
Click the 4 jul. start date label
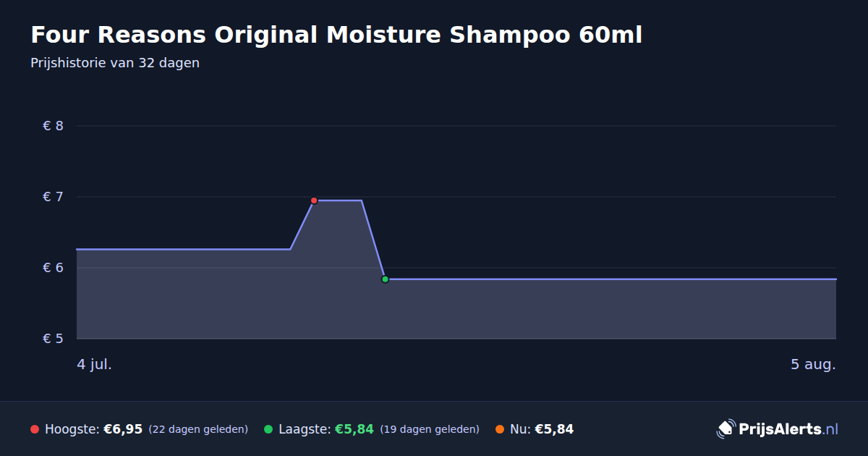pos(95,364)
